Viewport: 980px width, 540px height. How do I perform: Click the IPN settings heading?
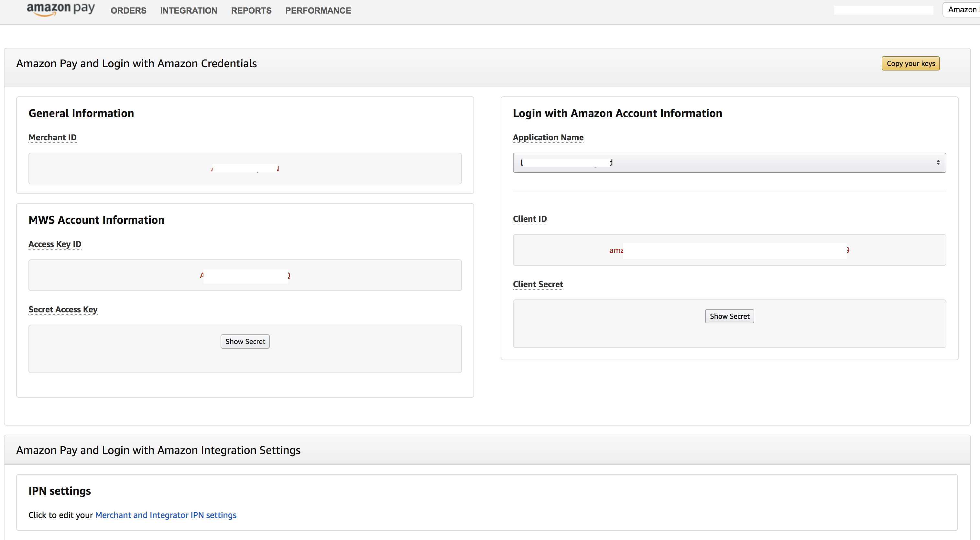tap(59, 491)
